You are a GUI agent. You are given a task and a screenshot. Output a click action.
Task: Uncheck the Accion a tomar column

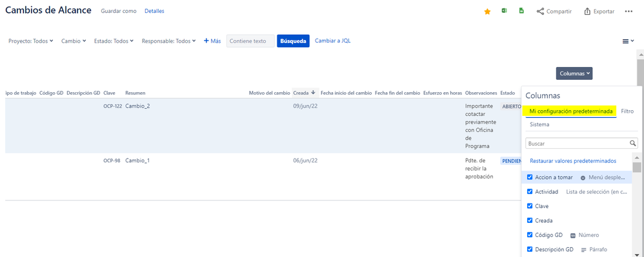[530, 177]
